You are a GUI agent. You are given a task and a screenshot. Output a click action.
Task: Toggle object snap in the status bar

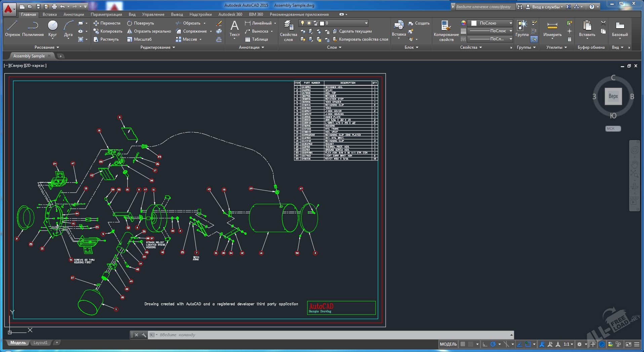point(528,344)
